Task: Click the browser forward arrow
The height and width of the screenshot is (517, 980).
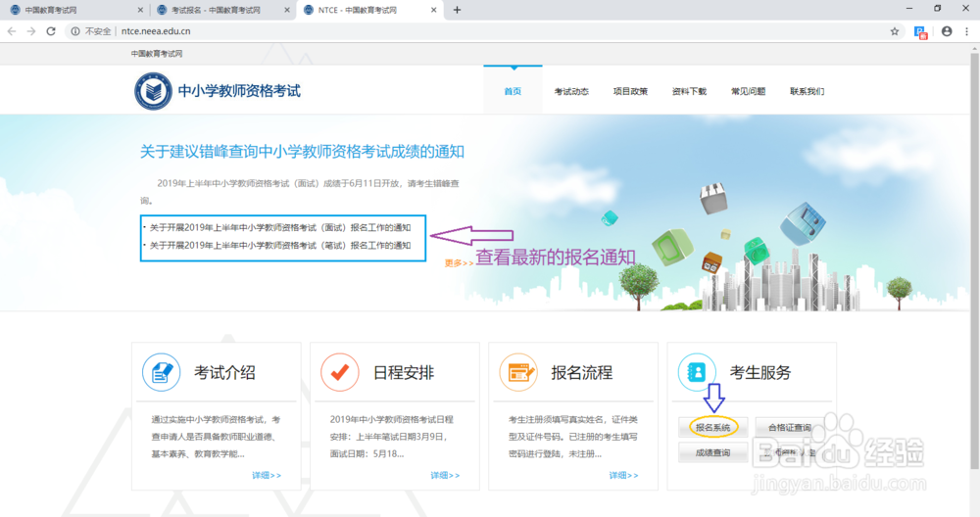Action: pyautogui.click(x=31, y=31)
